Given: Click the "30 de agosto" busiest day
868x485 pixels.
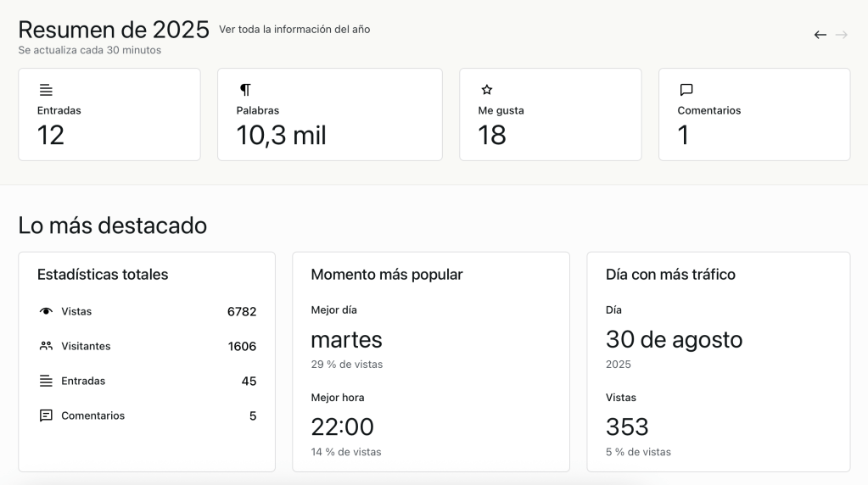Looking at the screenshot, I should [674, 340].
